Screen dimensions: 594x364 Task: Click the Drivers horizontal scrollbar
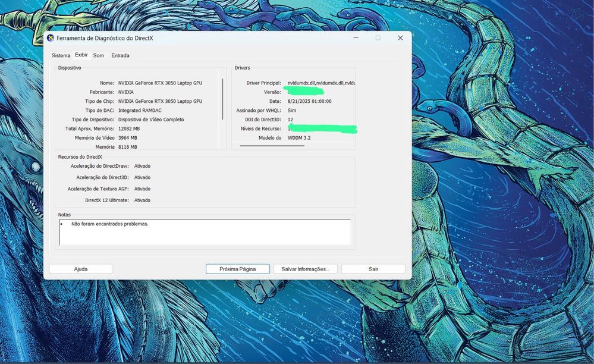272,146
